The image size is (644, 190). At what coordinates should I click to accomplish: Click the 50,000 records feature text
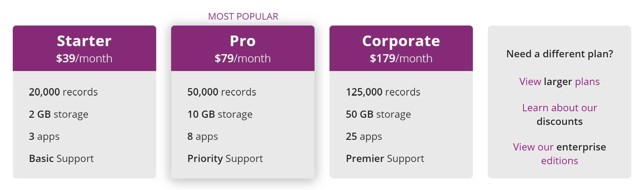(x=222, y=92)
